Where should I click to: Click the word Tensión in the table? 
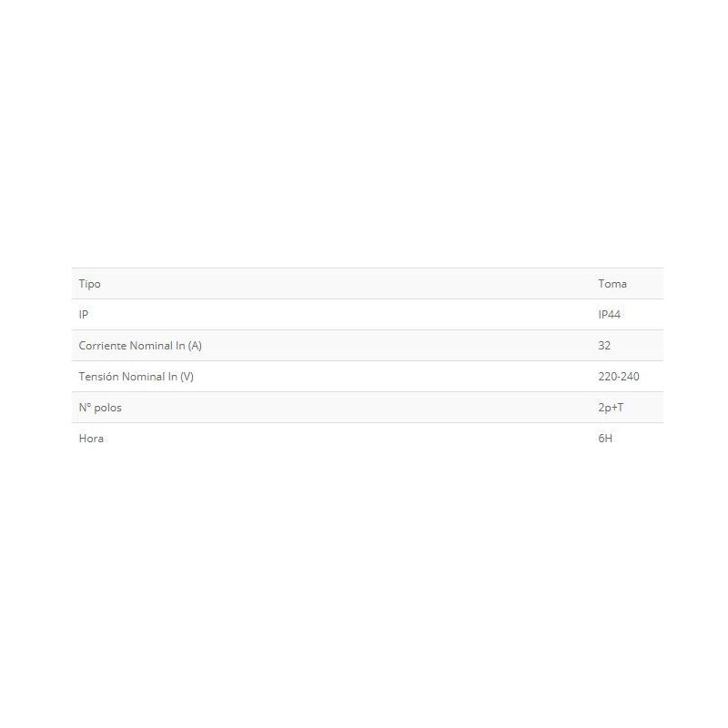(x=99, y=377)
